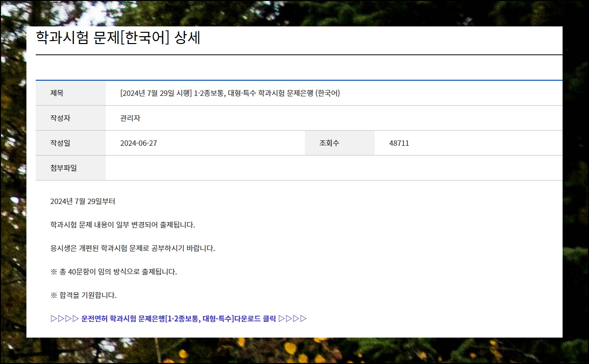Select the author value 관리자
The image size is (589, 364).
point(130,118)
